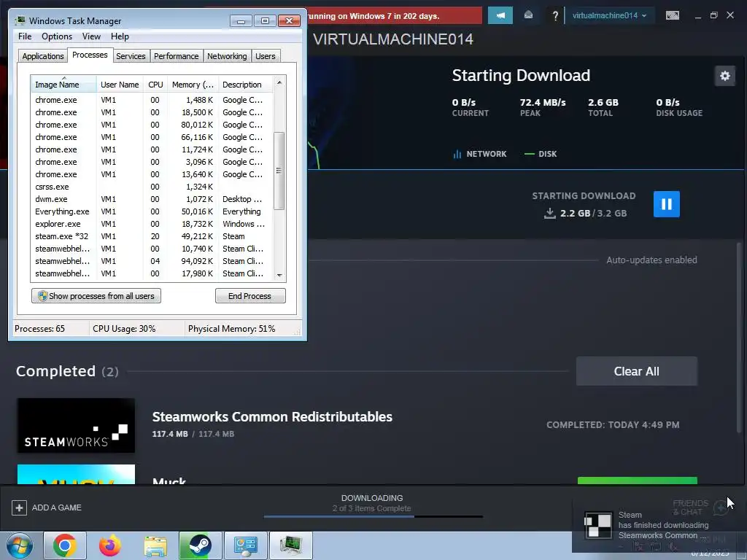Select the steam.exe *32 process row
This screenshot has width=747, height=560.
[x=152, y=236]
